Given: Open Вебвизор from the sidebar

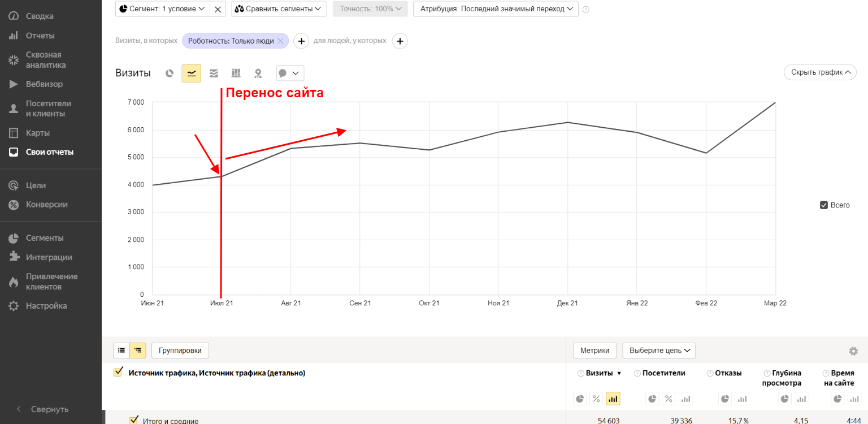Looking at the screenshot, I should point(44,84).
